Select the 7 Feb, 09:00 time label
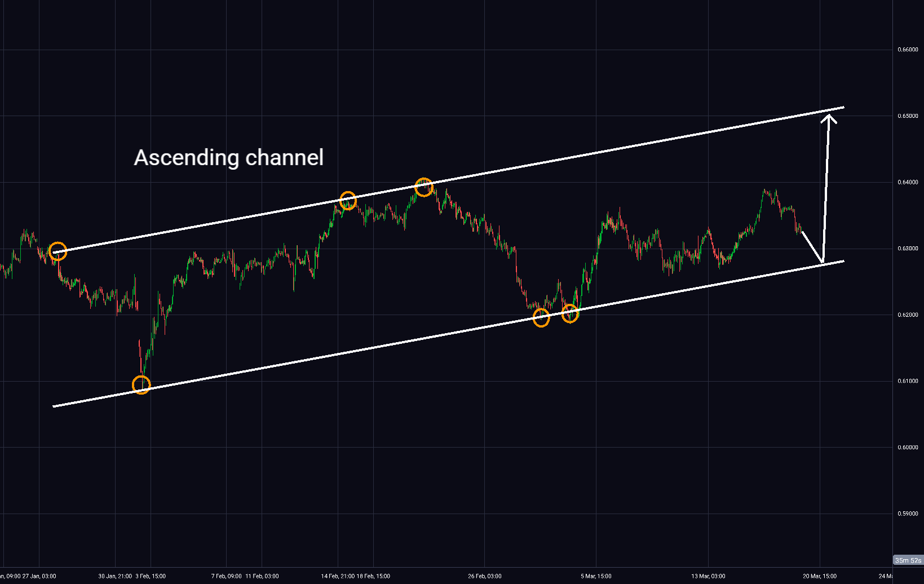This screenshot has width=924, height=584. pos(227,576)
